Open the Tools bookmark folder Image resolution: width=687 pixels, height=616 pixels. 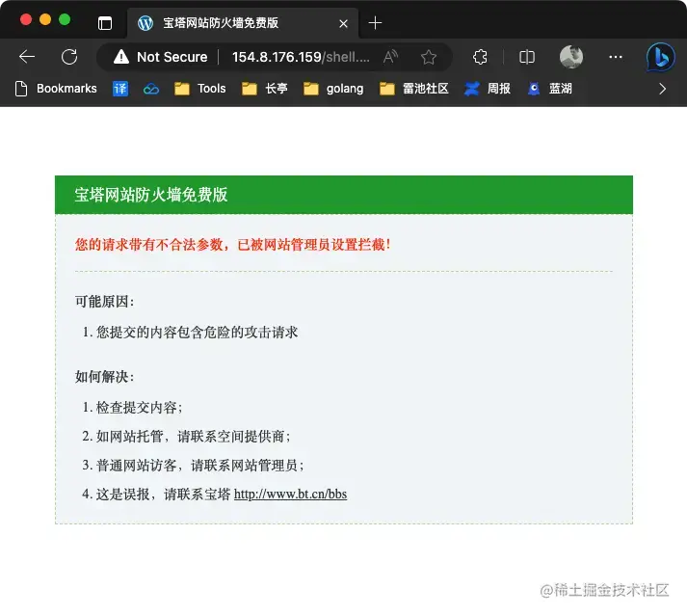(199, 89)
